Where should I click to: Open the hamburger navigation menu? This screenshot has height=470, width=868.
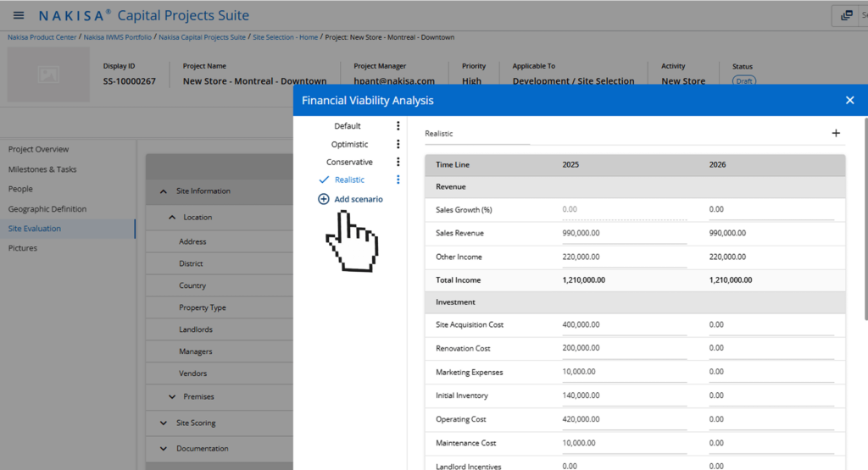click(19, 15)
